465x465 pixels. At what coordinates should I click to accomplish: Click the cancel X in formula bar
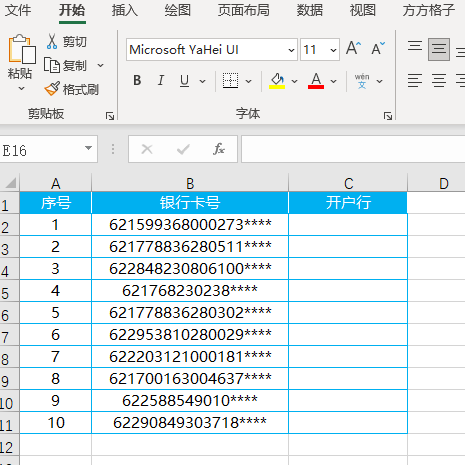(147, 149)
